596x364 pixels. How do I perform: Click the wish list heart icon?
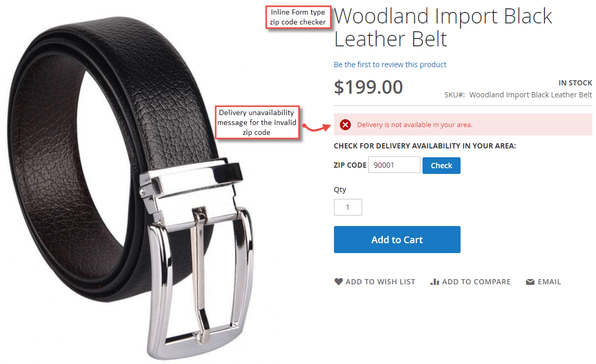click(x=338, y=282)
